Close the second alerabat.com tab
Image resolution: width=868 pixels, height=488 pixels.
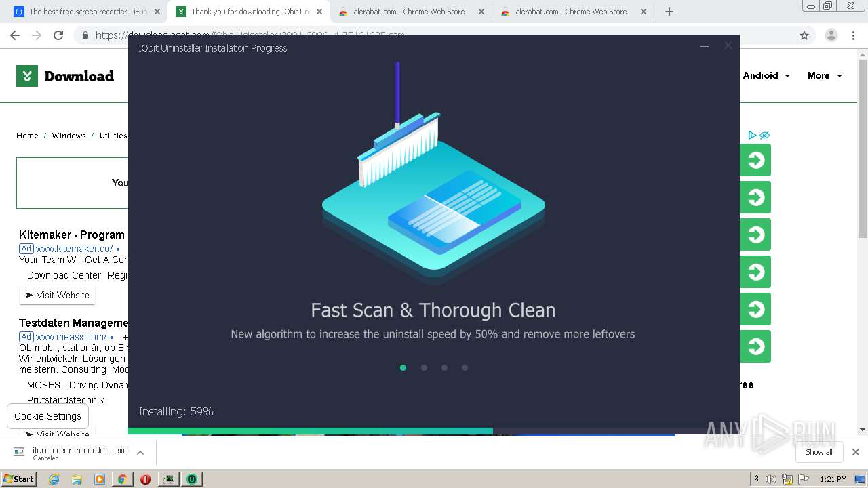644,12
